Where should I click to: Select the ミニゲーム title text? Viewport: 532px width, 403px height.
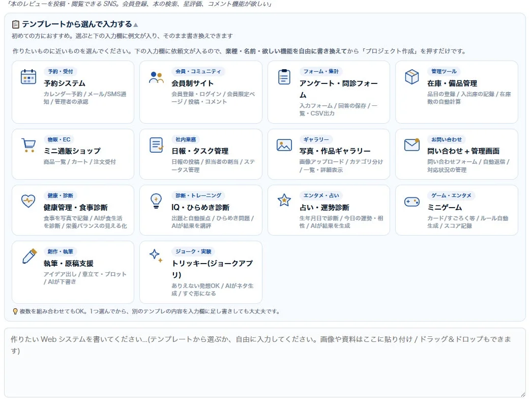[445, 207]
